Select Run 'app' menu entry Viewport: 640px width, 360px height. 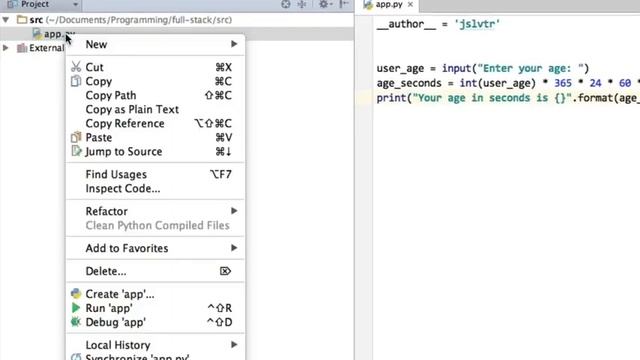pyautogui.click(x=155, y=308)
